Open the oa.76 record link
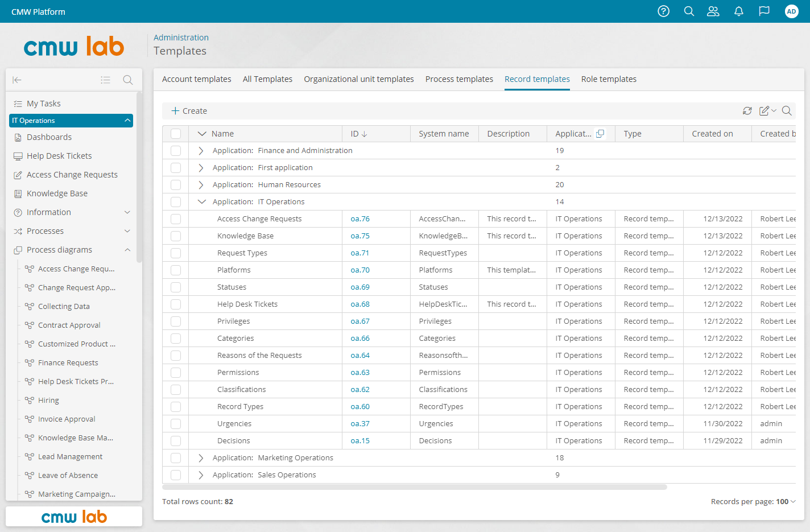810x532 pixels. (360, 219)
